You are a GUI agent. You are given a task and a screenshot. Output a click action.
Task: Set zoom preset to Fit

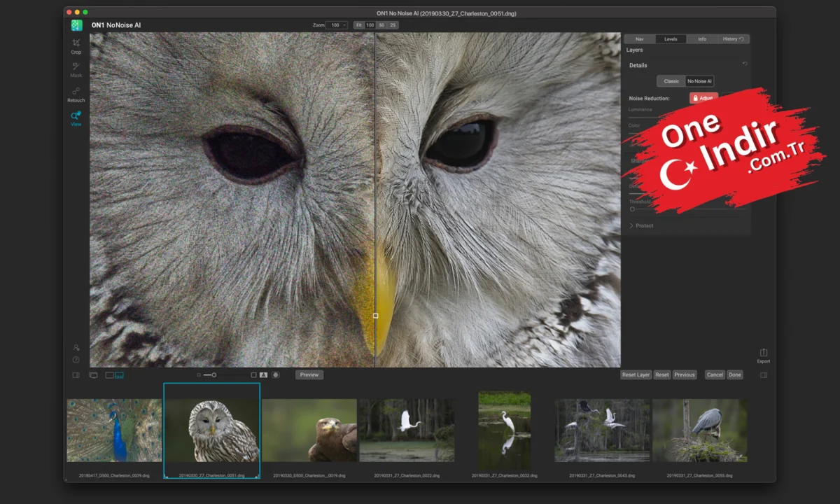pos(358,25)
